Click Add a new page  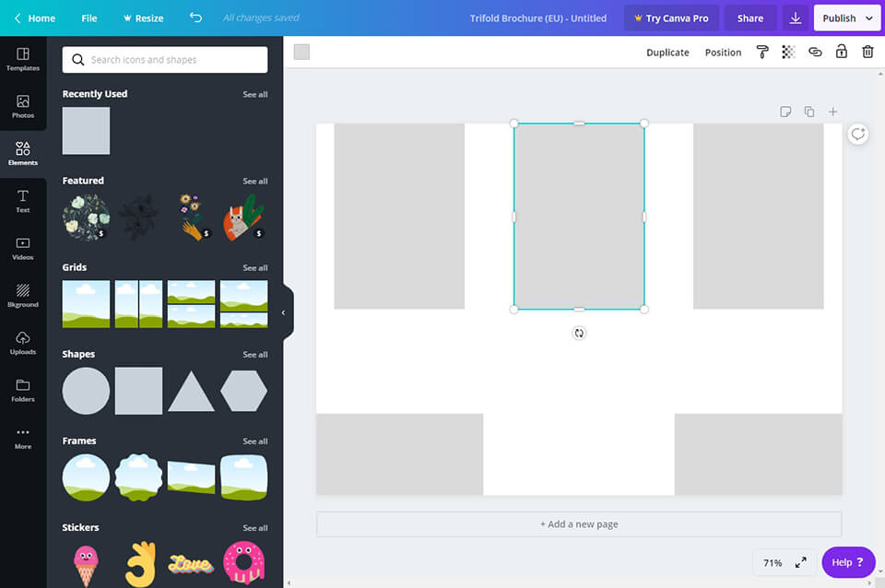coord(578,523)
